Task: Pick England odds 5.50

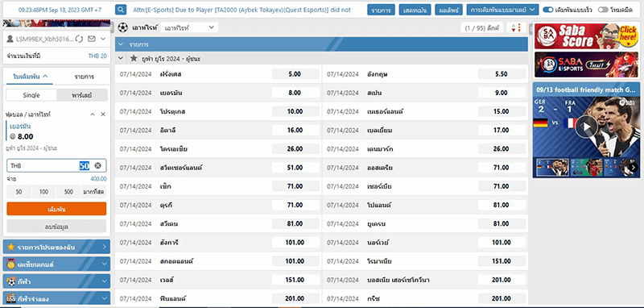Action: point(502,74)
